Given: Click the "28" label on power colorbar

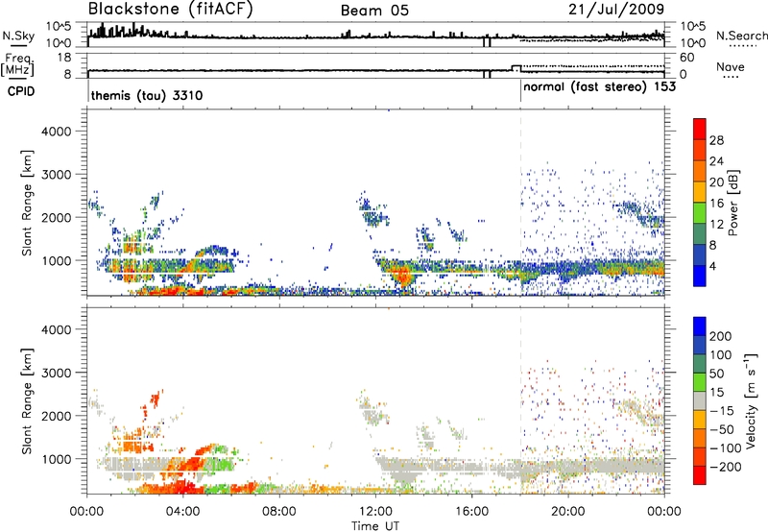Looking at the screenshot, I should click(716, 140).
